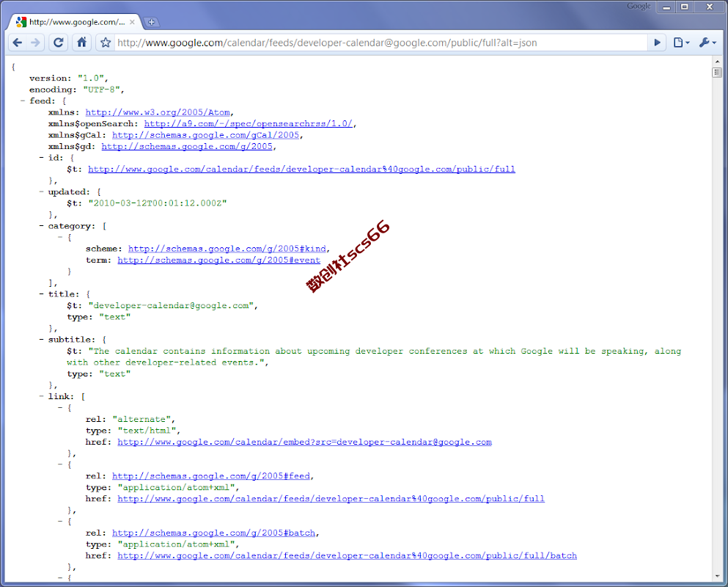Click the Go arrow in address bar
728x587 pixels.
(x=657, y=43)
